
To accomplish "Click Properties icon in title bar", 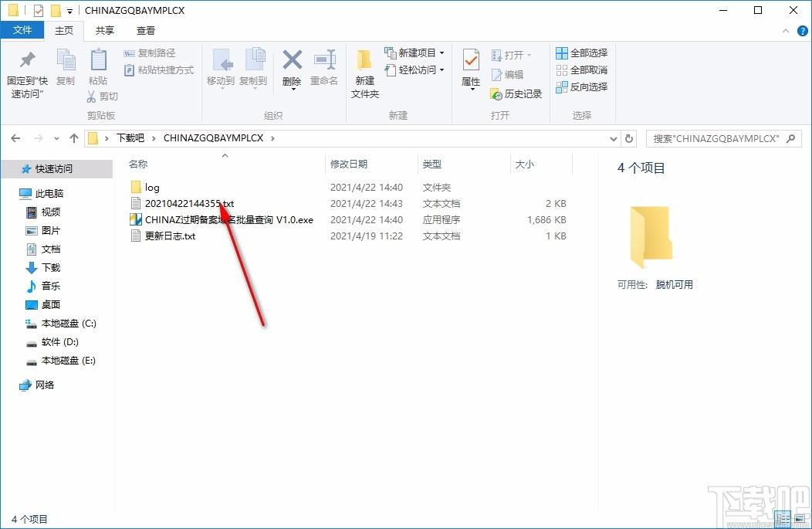I will 39,10.
